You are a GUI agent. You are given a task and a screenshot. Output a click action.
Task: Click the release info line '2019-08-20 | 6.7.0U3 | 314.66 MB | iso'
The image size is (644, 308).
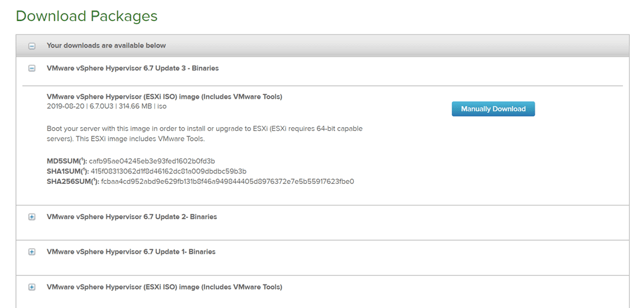click(x=107, y=106)
